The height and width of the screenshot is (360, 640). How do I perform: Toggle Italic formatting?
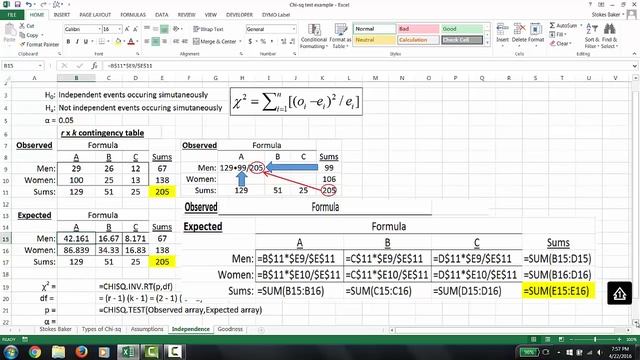77,41
